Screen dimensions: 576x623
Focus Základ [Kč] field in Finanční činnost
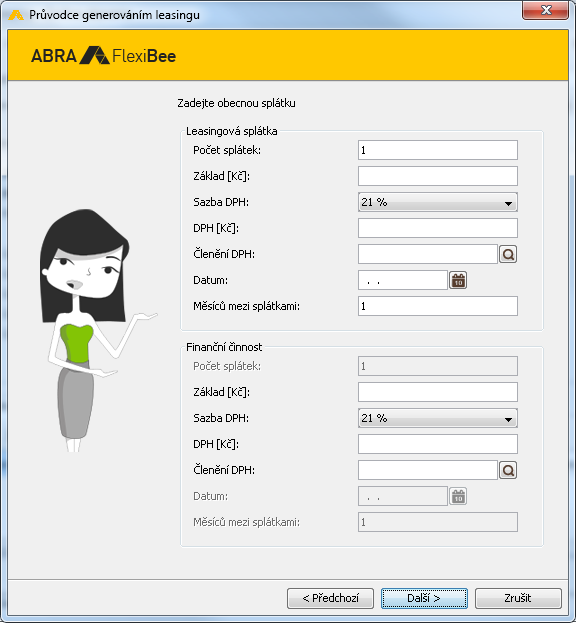point(438,392)
